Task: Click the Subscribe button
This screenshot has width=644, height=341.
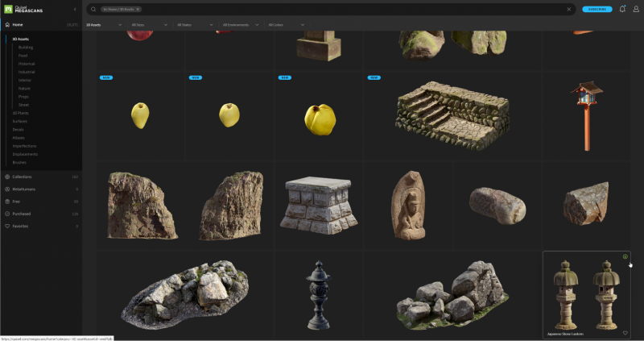Action: click(597, 10)
